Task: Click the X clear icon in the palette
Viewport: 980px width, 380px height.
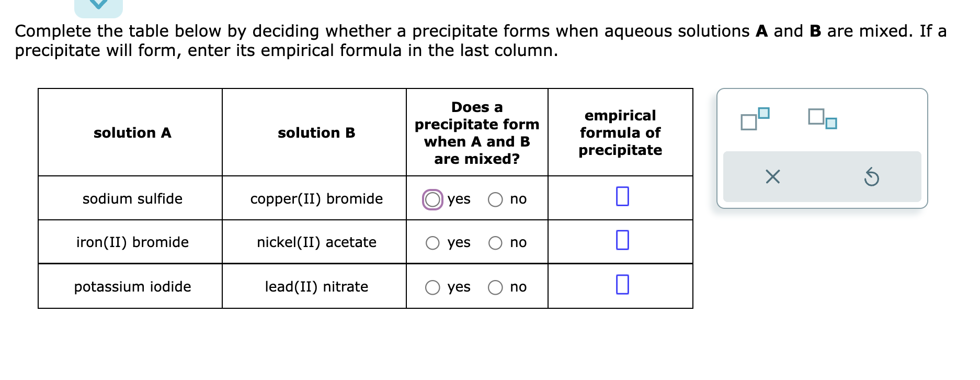Action: click(x=772, y=177)
